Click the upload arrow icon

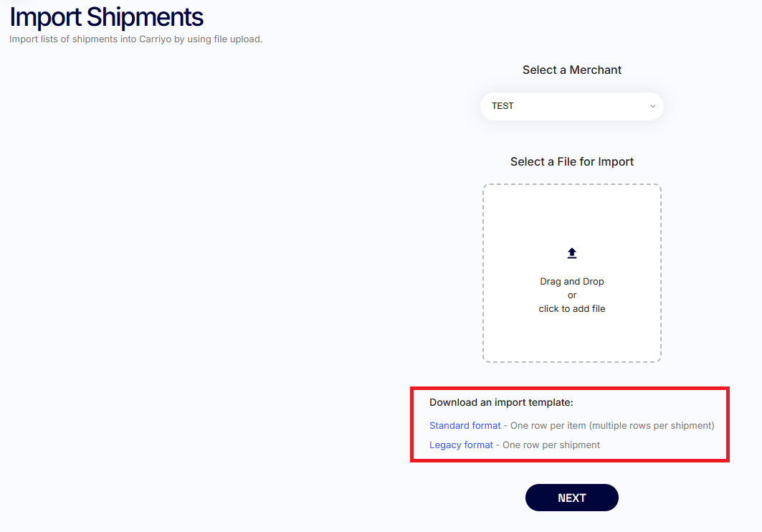572,253
